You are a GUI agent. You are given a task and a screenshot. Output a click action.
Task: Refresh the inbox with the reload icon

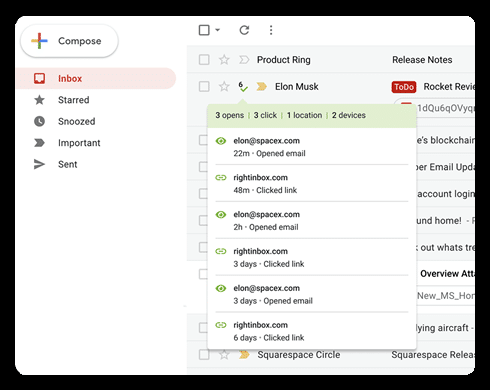244,30
